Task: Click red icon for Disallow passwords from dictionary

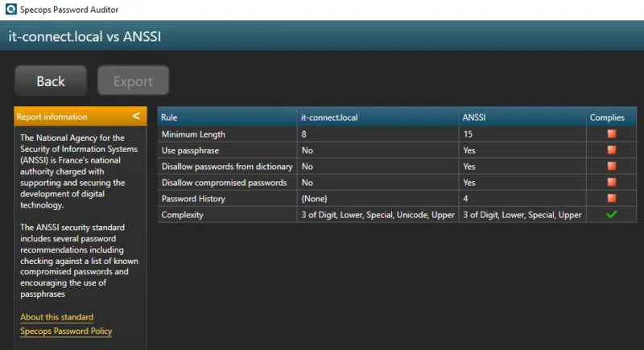Action: pyautogui.click(x=612, y=167)
